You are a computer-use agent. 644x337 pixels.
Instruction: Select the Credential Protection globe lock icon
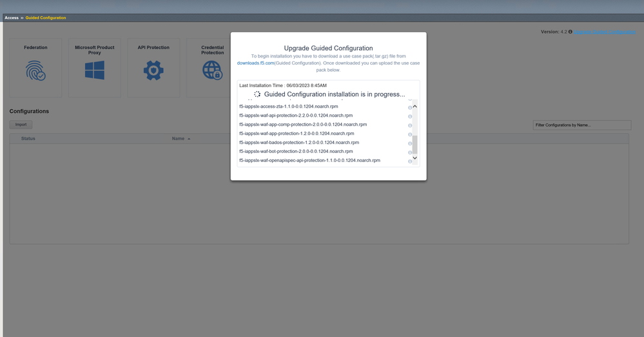tap(212, 70)
